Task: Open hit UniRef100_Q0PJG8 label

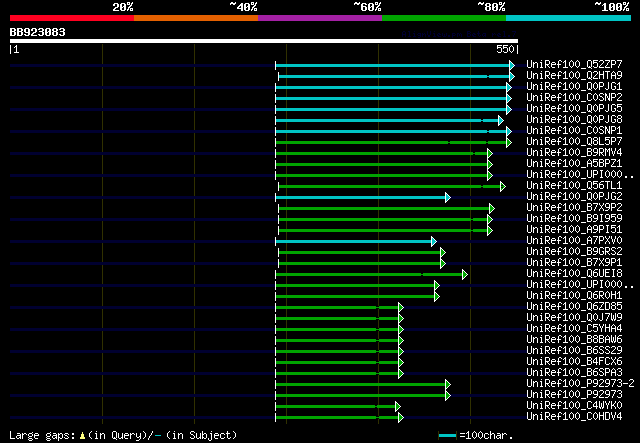Action: [x=574, y=120]
